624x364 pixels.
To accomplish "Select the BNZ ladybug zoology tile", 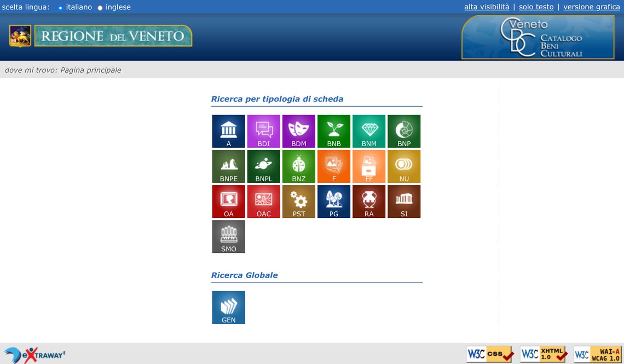I will pos(298,166).
